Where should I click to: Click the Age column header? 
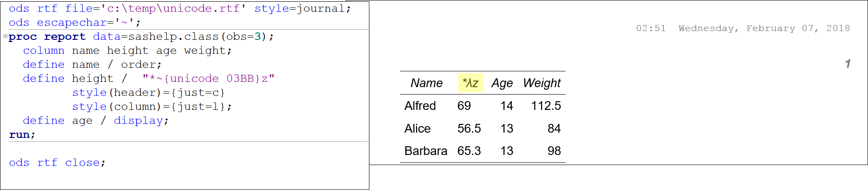502,83
